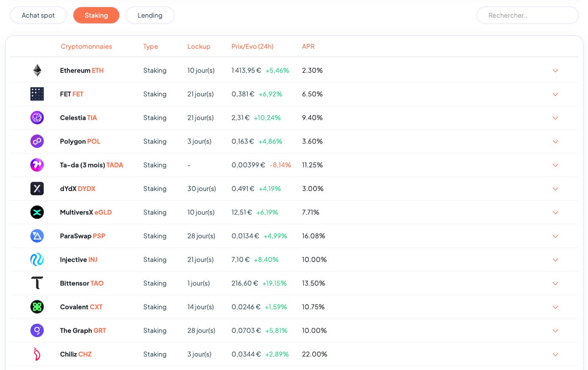
Task: Click the Celestia purple globe icon
Action: coord(37,117)
